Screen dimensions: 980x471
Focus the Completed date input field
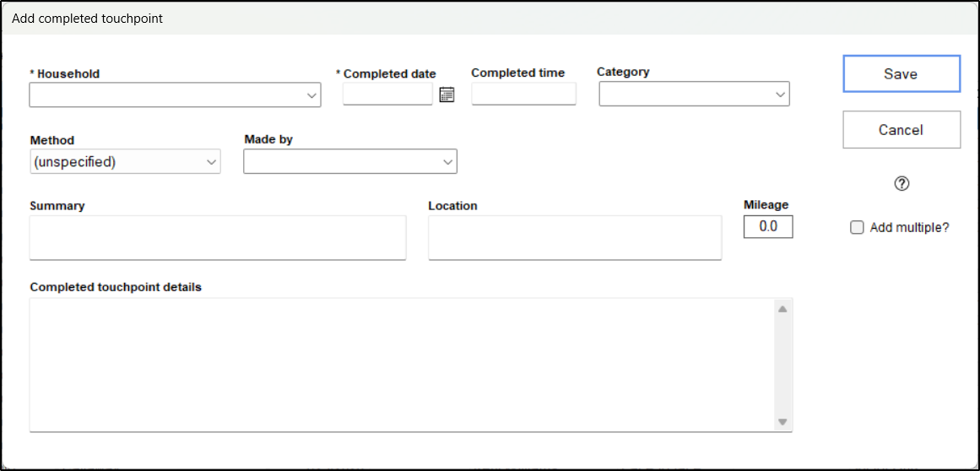(x=387, y=95)
